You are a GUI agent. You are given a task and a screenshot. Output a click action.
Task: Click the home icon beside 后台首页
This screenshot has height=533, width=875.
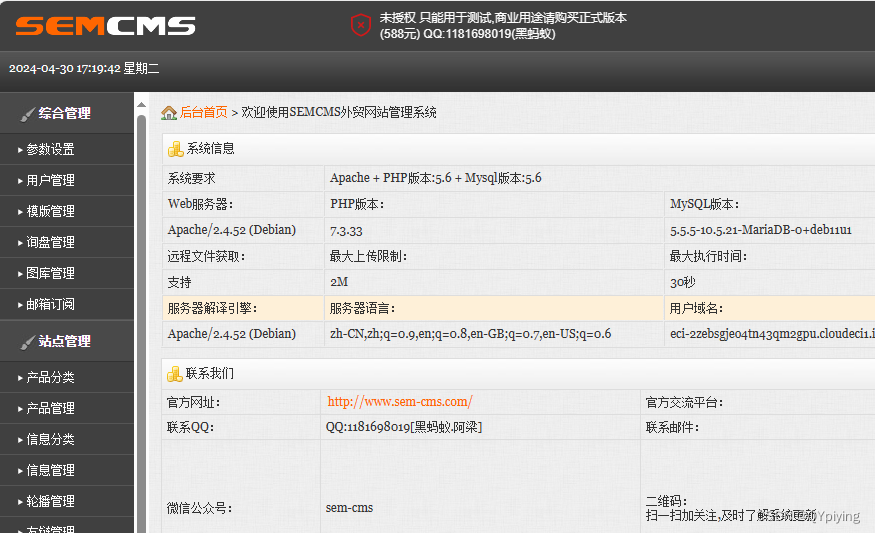click(x=169, y=113)
